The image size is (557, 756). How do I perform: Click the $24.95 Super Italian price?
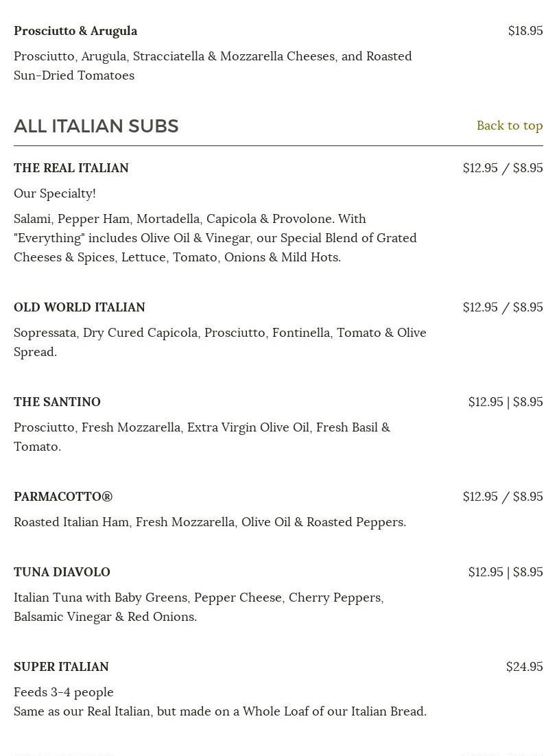coord(524,667)
